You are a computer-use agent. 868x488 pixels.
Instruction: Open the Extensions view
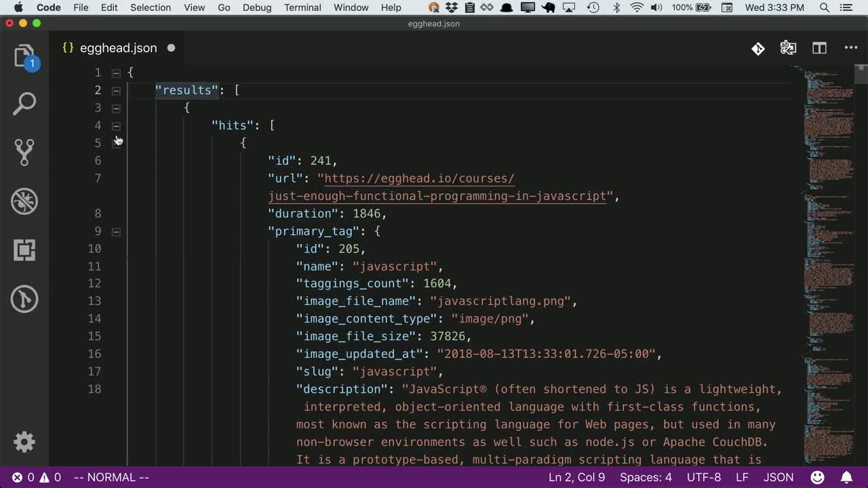coord(25,250)
